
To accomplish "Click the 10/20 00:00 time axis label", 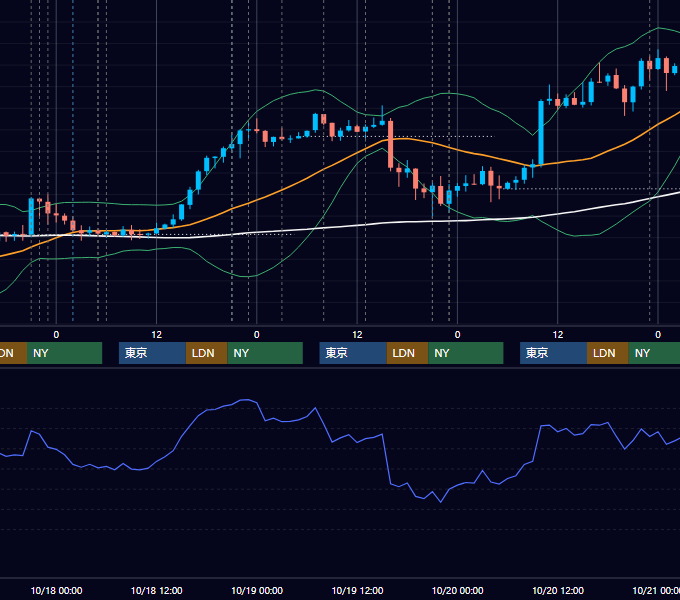I will (x=458, y=590).
